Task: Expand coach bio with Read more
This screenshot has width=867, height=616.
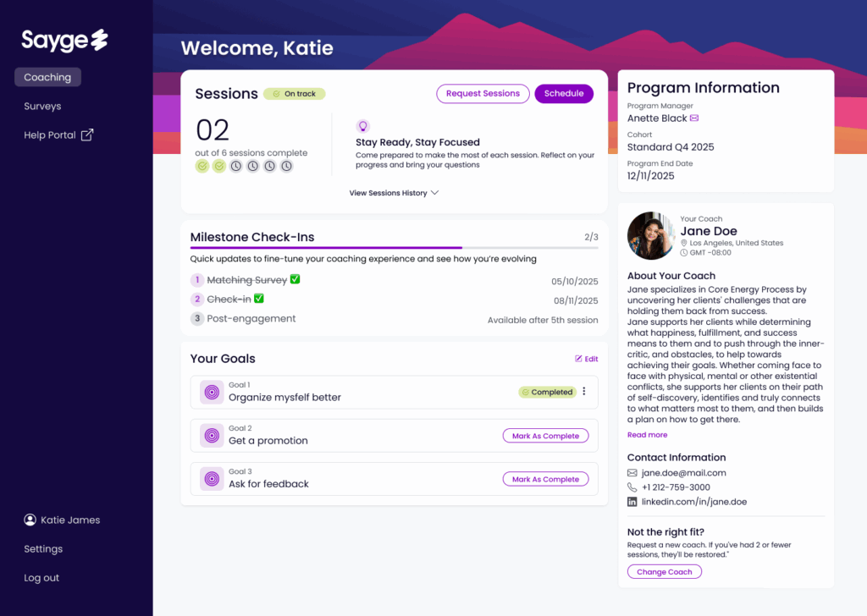Action: click(647, 435)
